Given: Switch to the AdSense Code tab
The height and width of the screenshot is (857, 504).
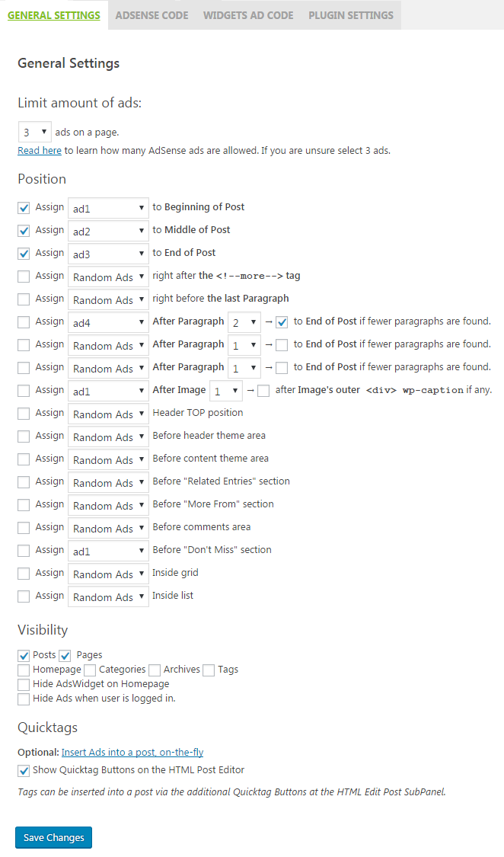Looking at the screenshot, I should click(x=152, y=15).
